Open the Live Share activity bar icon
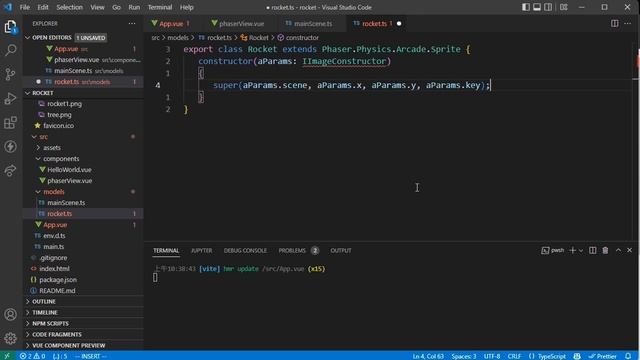Image resolution: width=640 pixels, height=360 pixels. (10, 170)
